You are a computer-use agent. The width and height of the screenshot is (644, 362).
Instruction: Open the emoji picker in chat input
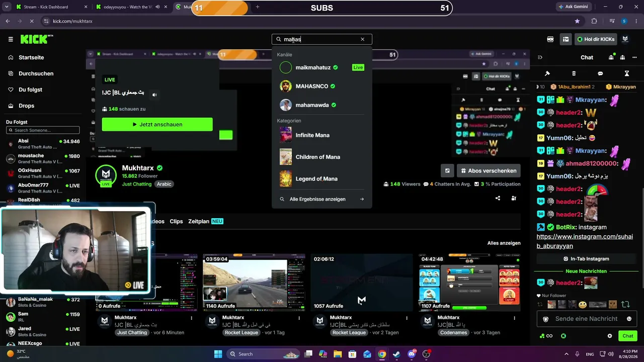click(629, 319)
